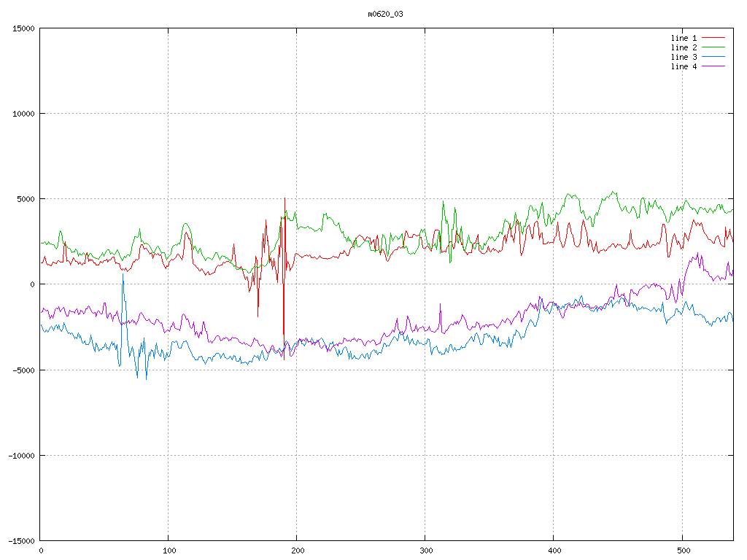
Task: Select the 'line 1' legend label
Action: (684, 38)
